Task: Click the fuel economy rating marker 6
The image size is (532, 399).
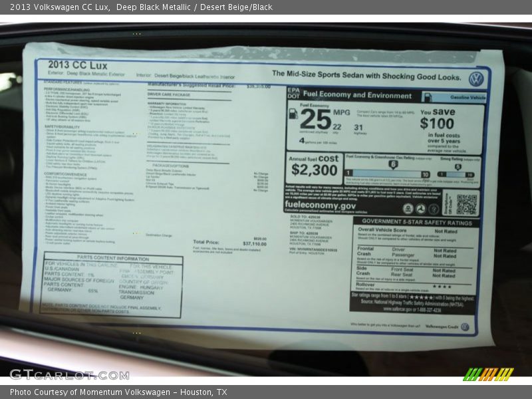Action: (x=393, y=165)
